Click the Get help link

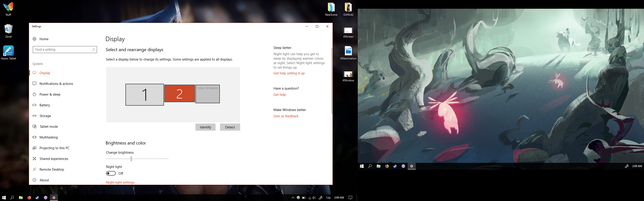[280, 95]
